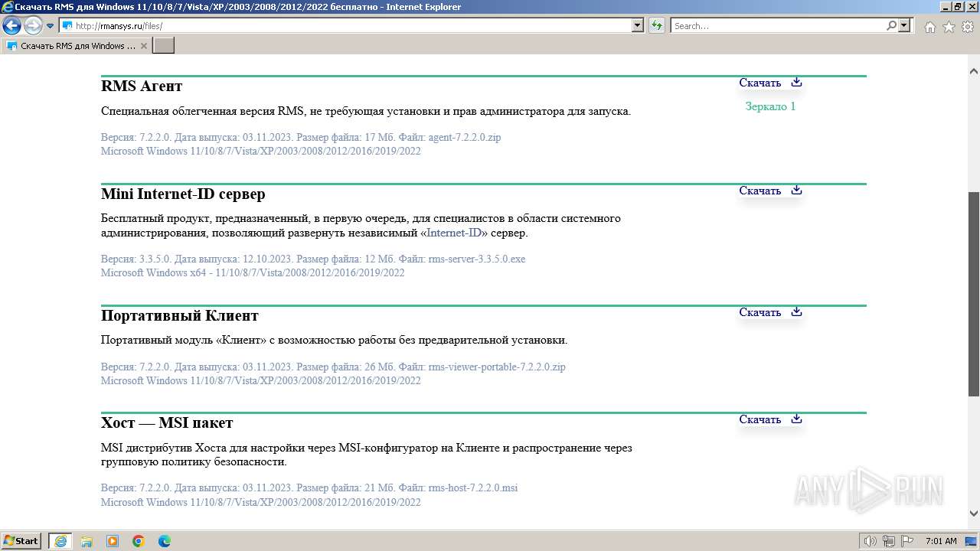Click Скачать link for Mini Internet-ID сервер

[x=759, y=191]
